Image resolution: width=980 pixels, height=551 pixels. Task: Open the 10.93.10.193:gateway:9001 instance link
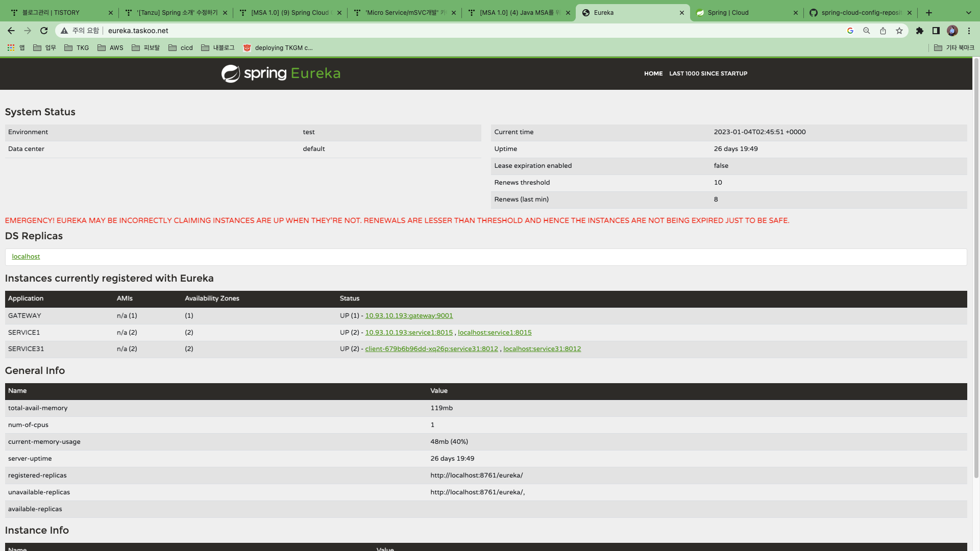[x=409, y=316]
